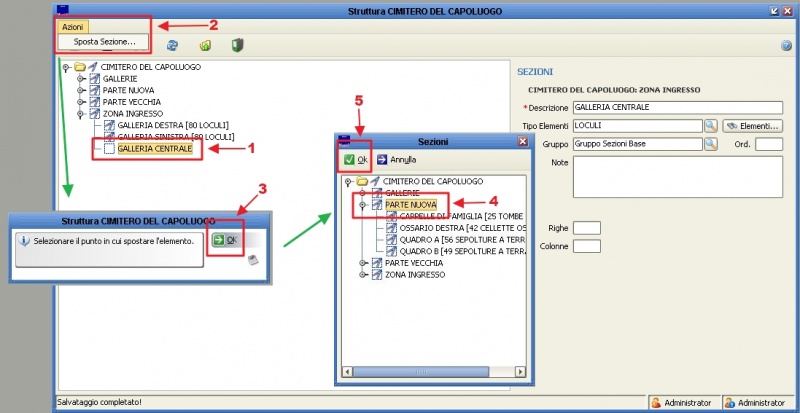This screenshot has width=800, height=413.
Task: Confirm with OK in the message dialog
Action: point(225,240)
